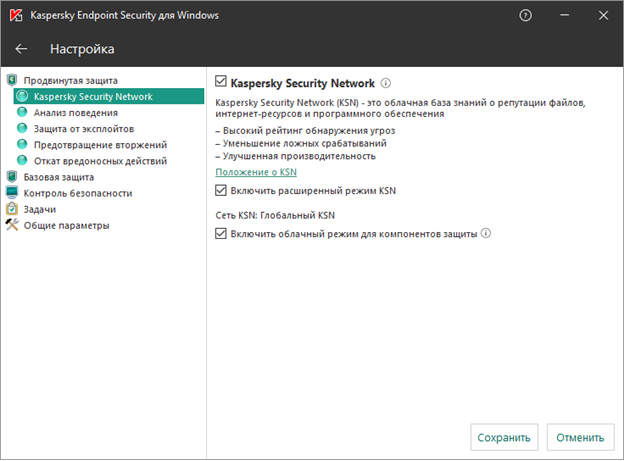
Task: Click the Сохранить button
Action: [x=504, y=437]
